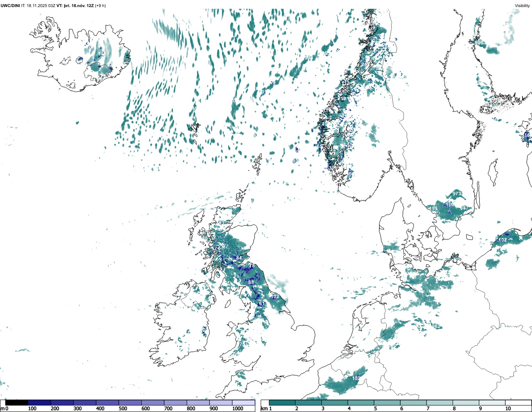Click the dark navy 100–200 m legend swatch

(x=39, y=402)
